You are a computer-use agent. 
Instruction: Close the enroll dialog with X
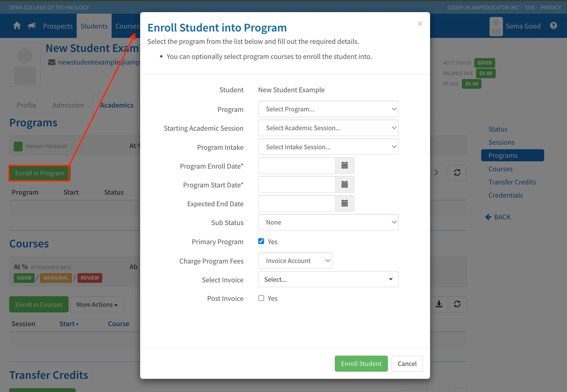click(x=420, y=24)
